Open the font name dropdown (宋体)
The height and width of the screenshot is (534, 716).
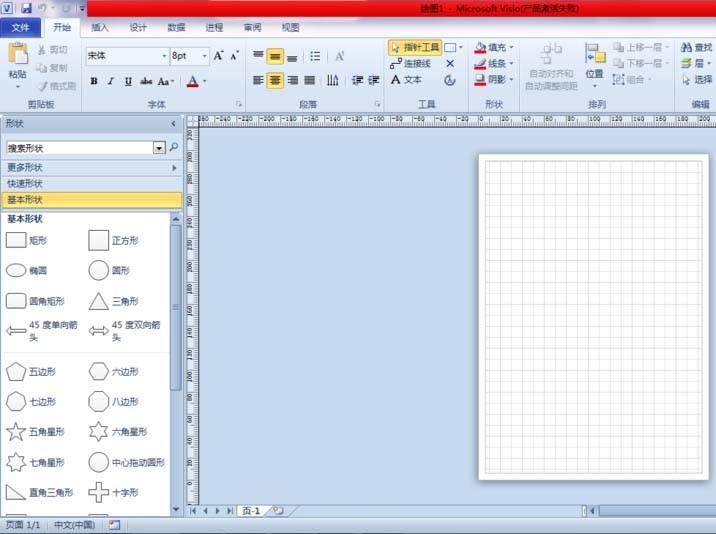(164, 56)
